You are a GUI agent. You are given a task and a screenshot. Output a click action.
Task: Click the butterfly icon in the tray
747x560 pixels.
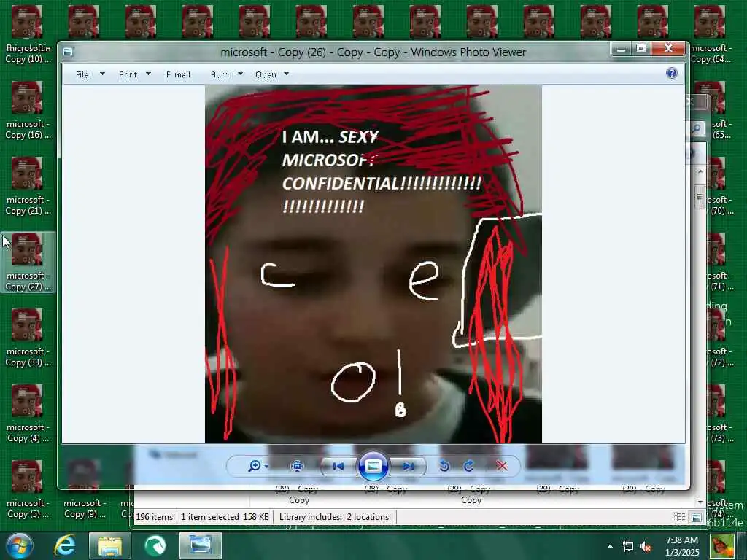[x=722, y=546]
